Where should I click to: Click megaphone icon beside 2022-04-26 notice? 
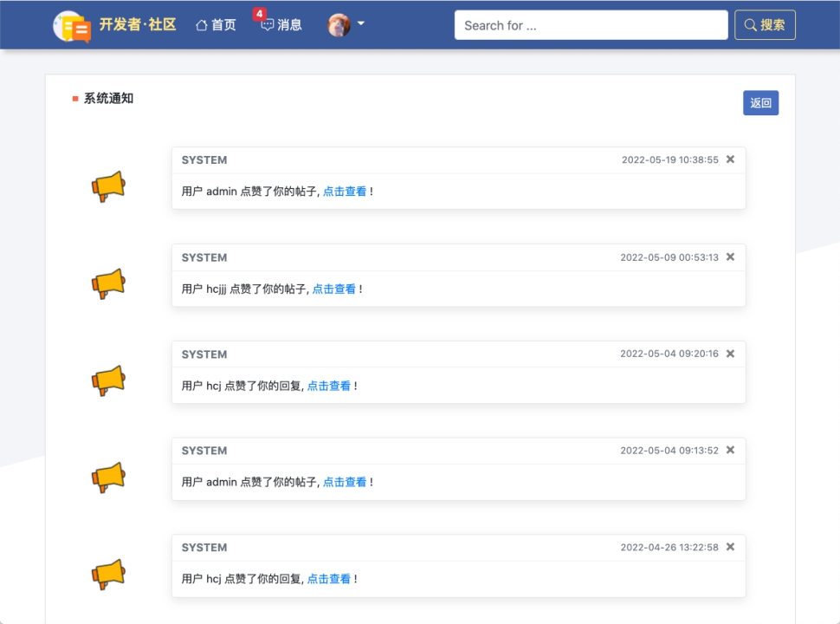pyautogui.click(x=108, y=574)
